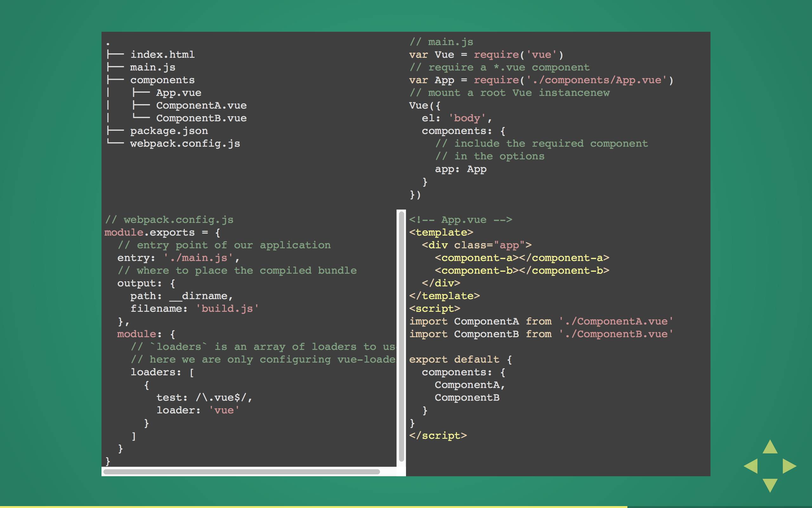
Task: Click 'where to place the compiled bundle' comment
Action: (x=237, y=271)
